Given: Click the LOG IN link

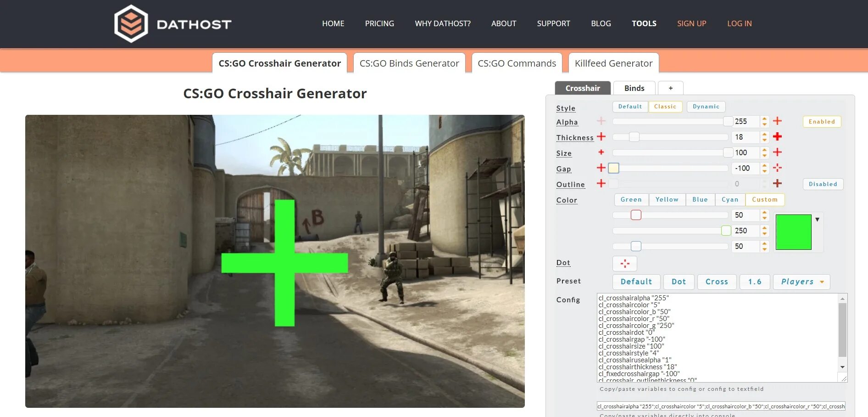Looking at the screenshot, I should point(740,23).
